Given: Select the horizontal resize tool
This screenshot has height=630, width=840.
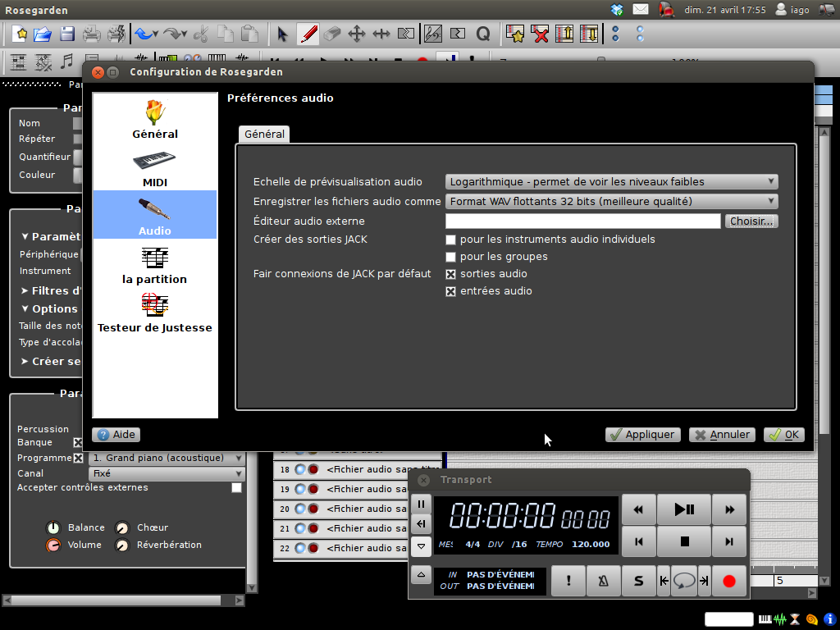Looking at the screenshot, I should pos(381,34).
